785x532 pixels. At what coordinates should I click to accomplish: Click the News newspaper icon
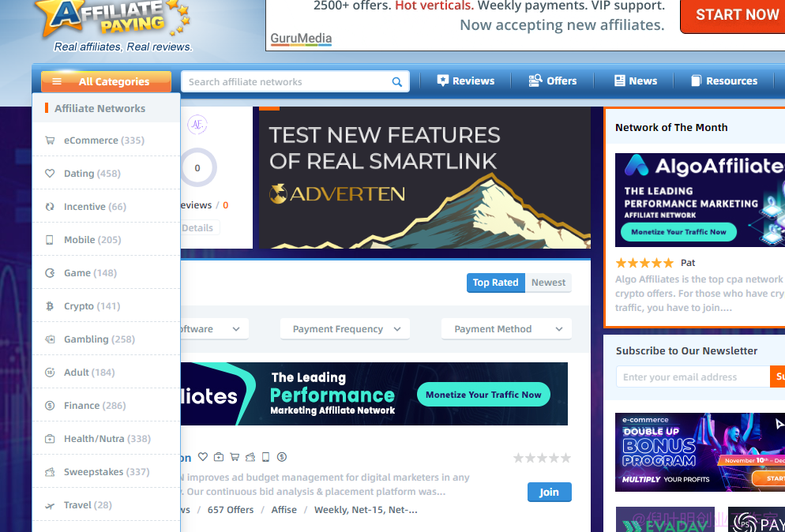620,81
